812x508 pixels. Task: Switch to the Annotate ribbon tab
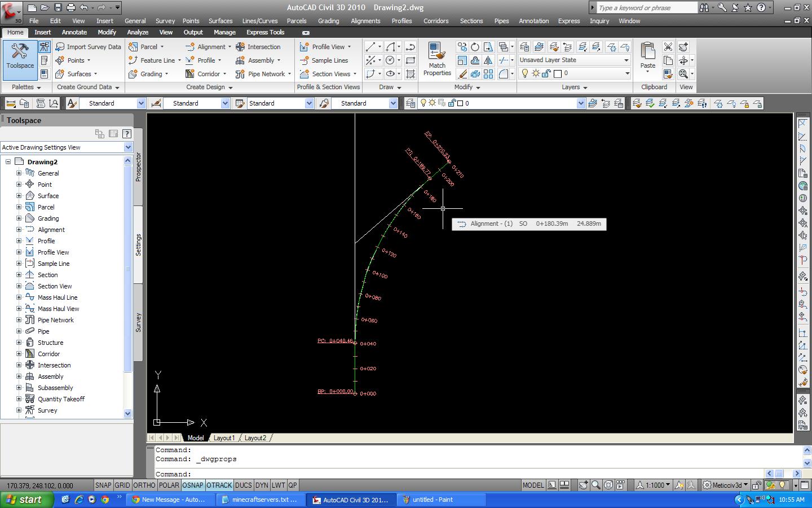pyautogui.click(x=74, y=32)
